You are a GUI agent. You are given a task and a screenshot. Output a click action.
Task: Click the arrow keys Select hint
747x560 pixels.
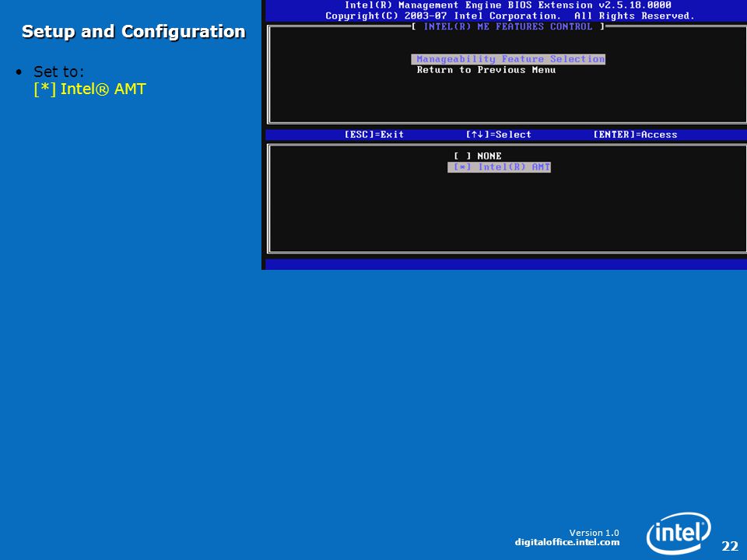coord(498,135)
